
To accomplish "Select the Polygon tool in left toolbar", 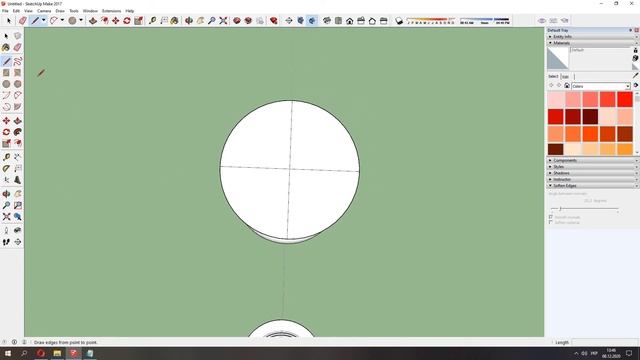I will (18, 84).
